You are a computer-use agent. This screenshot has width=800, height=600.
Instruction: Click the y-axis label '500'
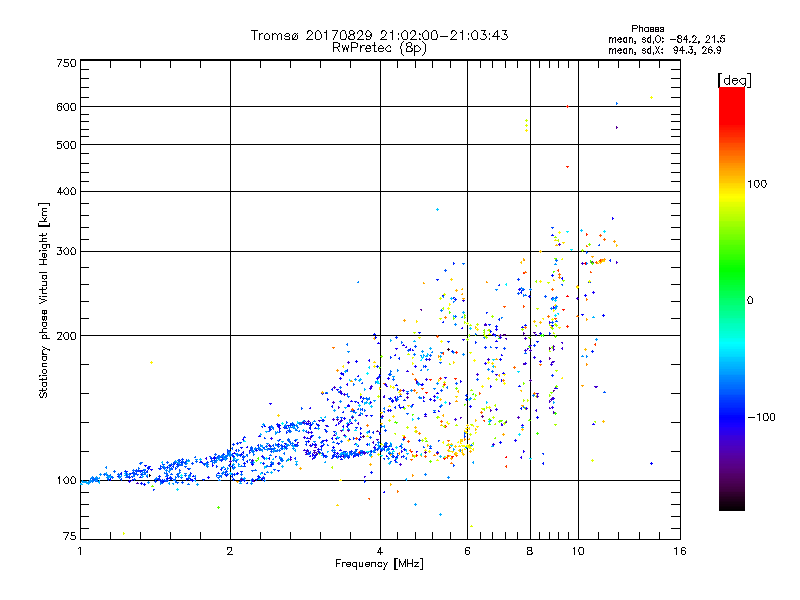click(67, 145)
